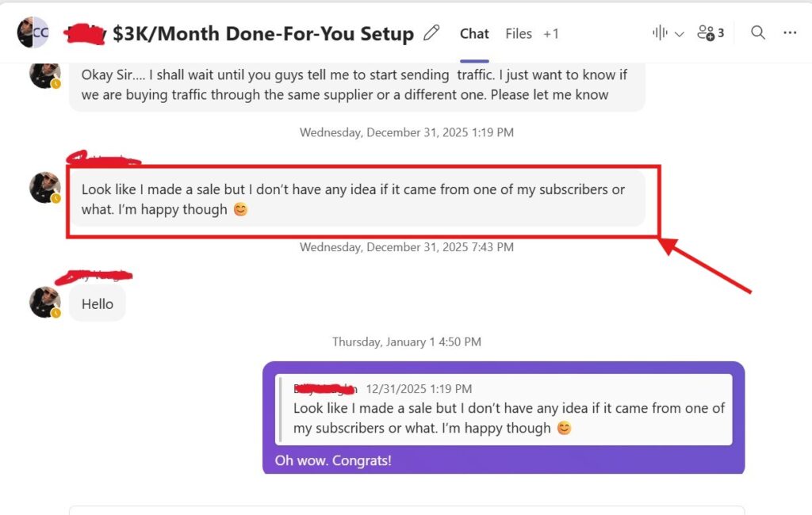Select the "Oh wow. Congrats!" reply
This screenshot has height=515, width=812.
(x=333, y=460)
